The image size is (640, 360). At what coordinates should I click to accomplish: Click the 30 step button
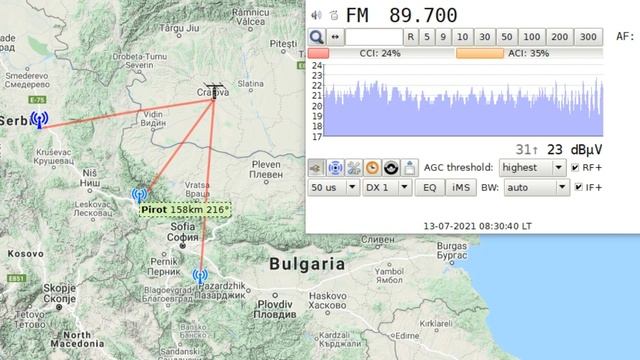[484, 37]
